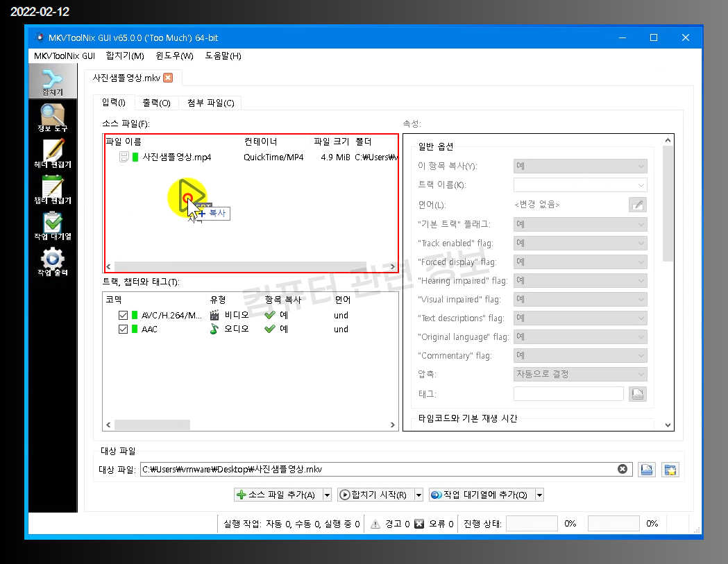
Task: Click the 실행 작업 status text
Action: pyautogui.click(x=291, y=524)
